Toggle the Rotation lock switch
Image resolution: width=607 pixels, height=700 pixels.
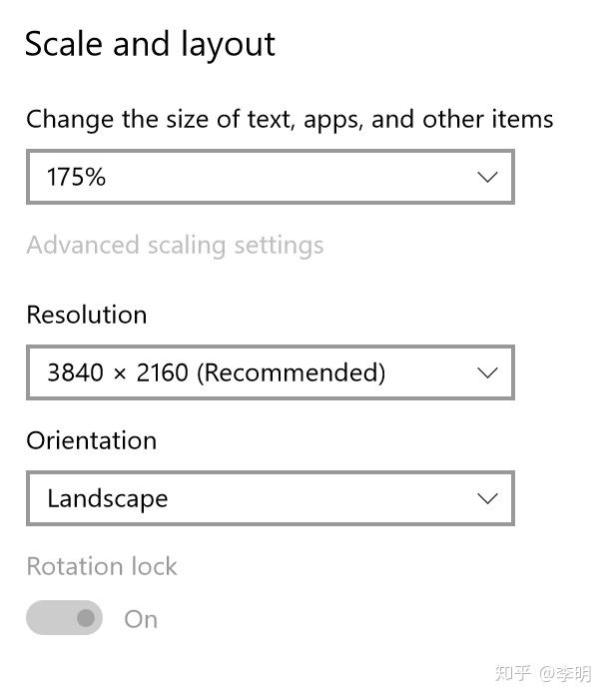pos(65,618)
